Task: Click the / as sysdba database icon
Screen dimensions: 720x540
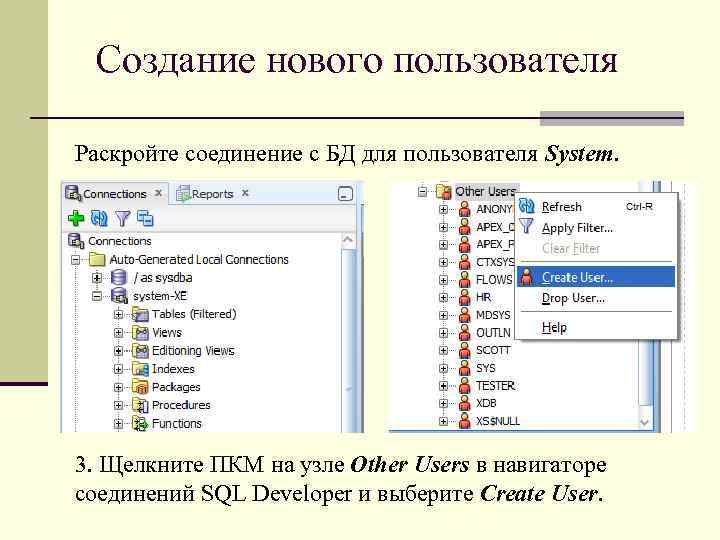Action: point(118,278)
